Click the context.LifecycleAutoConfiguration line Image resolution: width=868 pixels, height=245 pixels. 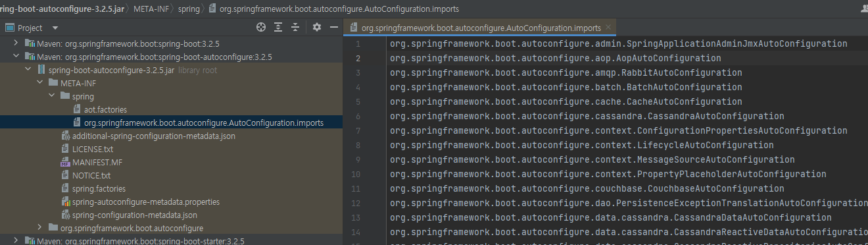tap(581, 145)
